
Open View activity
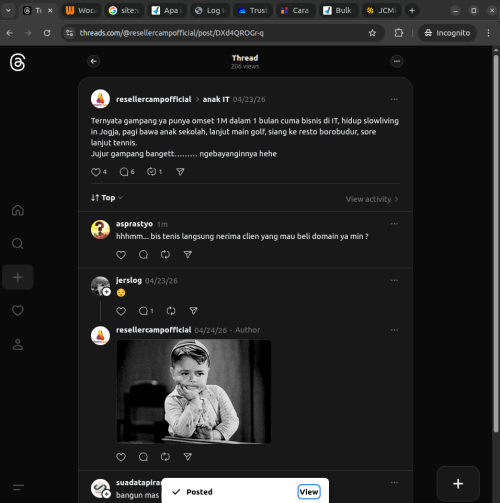click(372, 199)
